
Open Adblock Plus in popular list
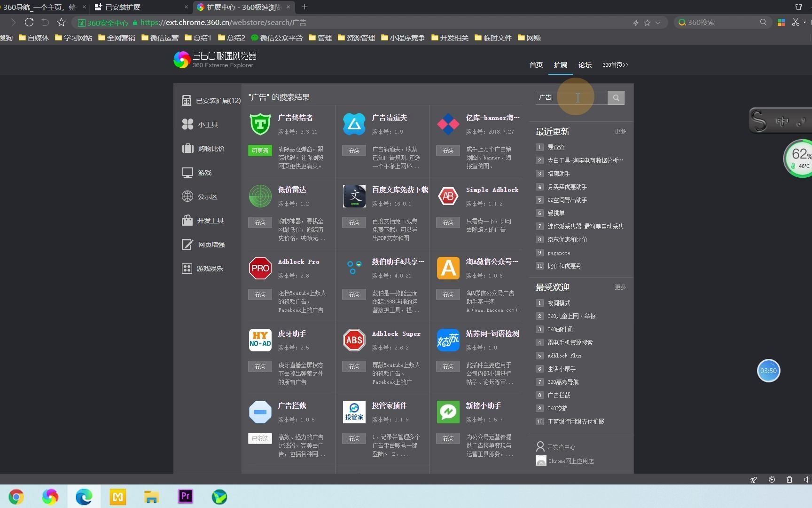click(564, 356)
